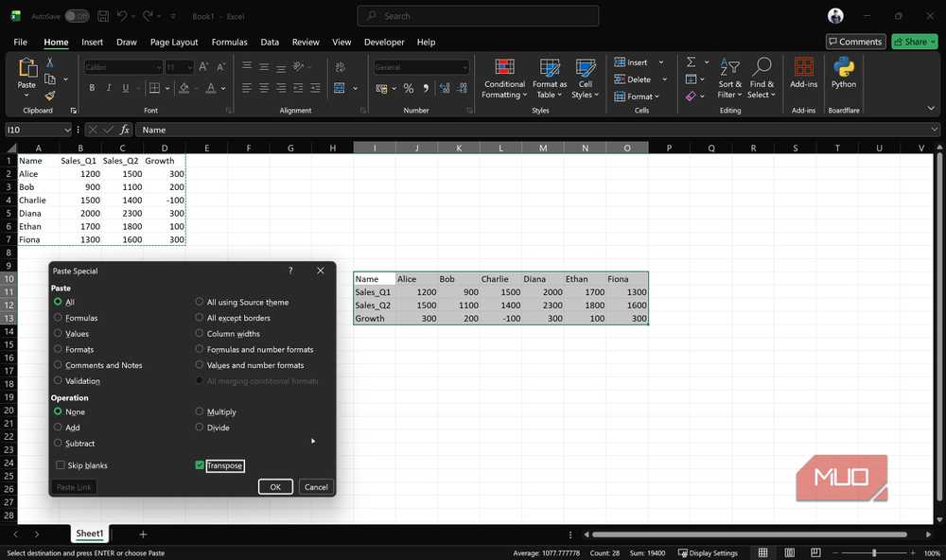Select the Column widths radio button

199,333
